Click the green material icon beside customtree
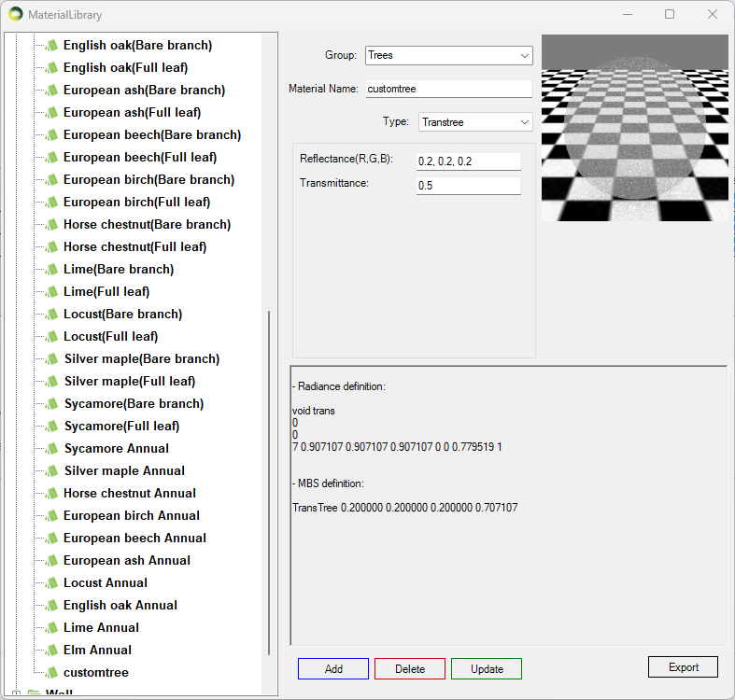The height and width of the screenshot is (700, 735). [x=52, y=672]
